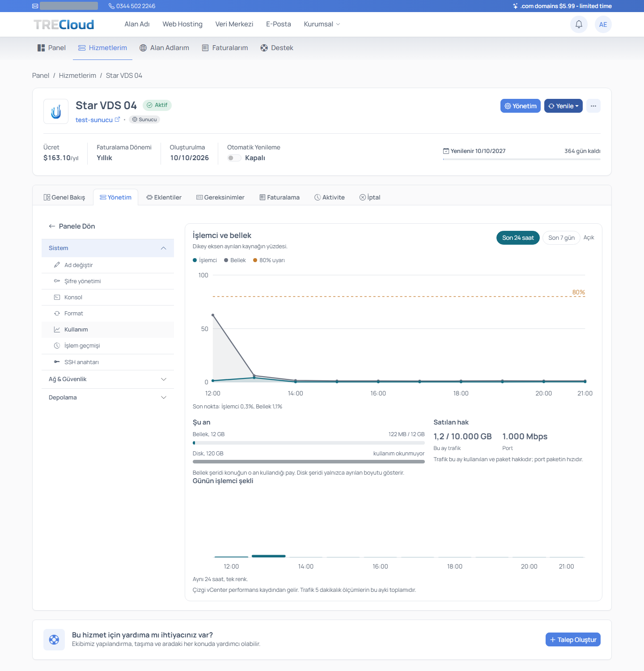644x671 pixels.
Task: Click the renewal days-remaining progress bar
Action: [521, 159]
